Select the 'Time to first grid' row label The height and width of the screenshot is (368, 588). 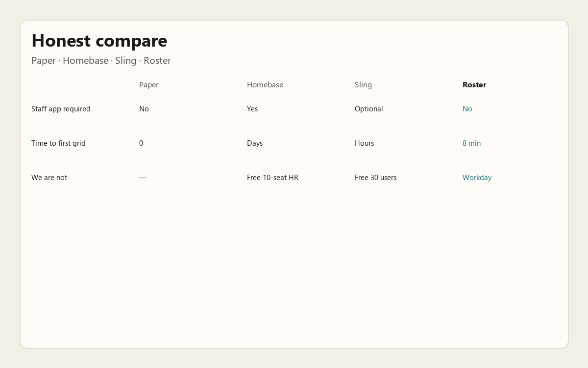[x=58, y=143]
